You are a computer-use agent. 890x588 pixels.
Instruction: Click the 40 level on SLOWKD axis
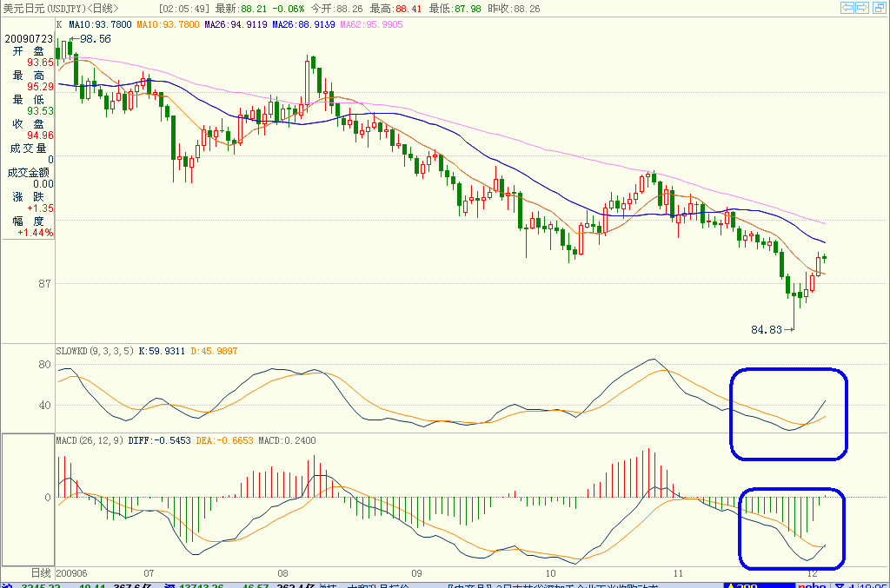(x=45, y=406)
